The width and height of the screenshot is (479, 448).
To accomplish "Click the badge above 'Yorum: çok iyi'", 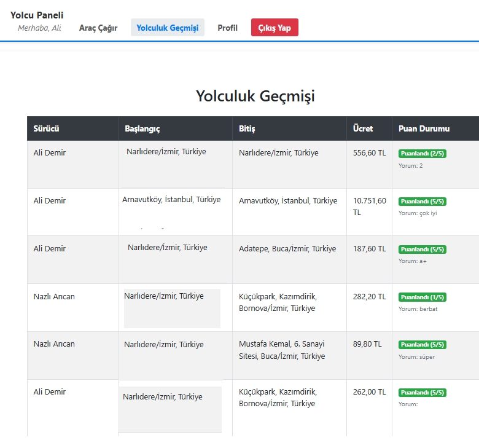I will 422,202.
